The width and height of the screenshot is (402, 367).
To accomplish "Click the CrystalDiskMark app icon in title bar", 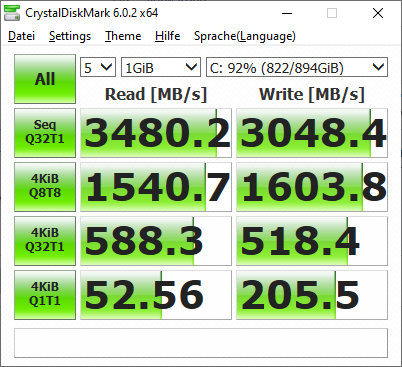I will pos(12,13).
